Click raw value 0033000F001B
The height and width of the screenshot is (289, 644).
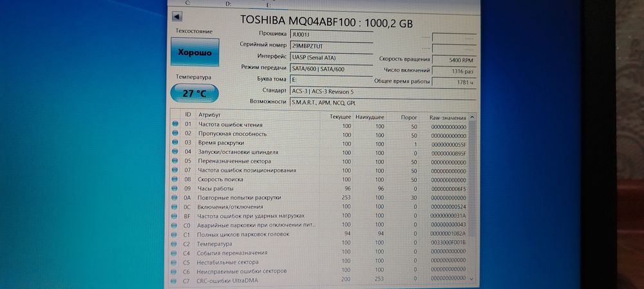coord(448,243)
